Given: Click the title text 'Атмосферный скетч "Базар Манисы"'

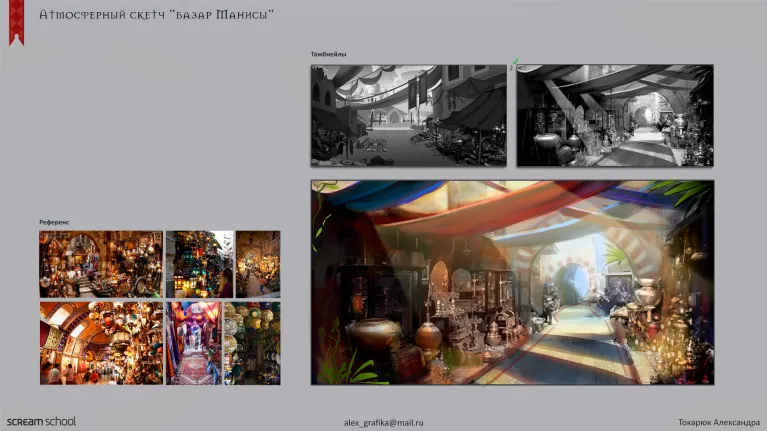Looking at the screenshot, I should click(x=156, y=15).
